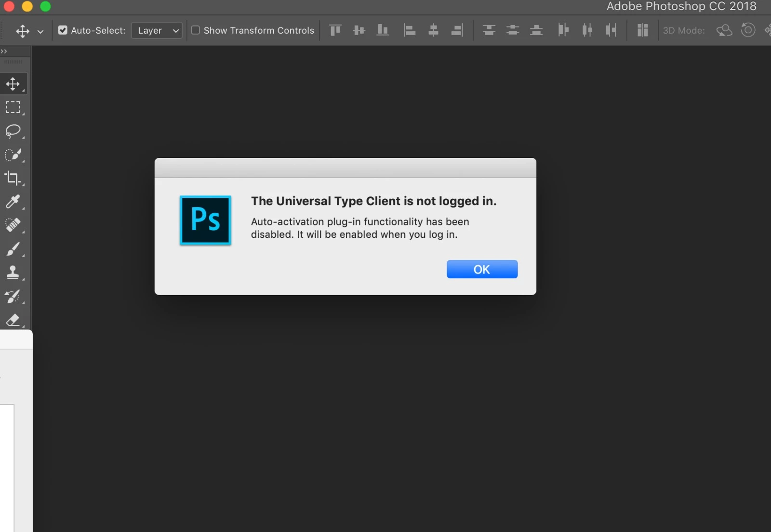
Task: Click Align bottom edges icon
Action: (383, 30)
